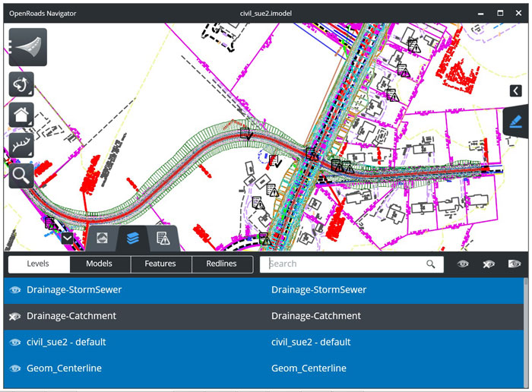Image resolution: width=532 pixels, height=392 pixels.
Task: Switch to the Models tab
Action: (x=100, y=264)
